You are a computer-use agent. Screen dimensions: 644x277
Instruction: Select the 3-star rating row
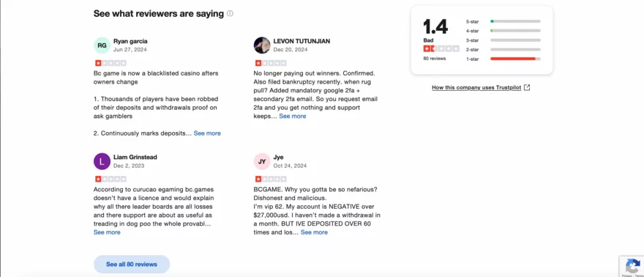(503, 40)
